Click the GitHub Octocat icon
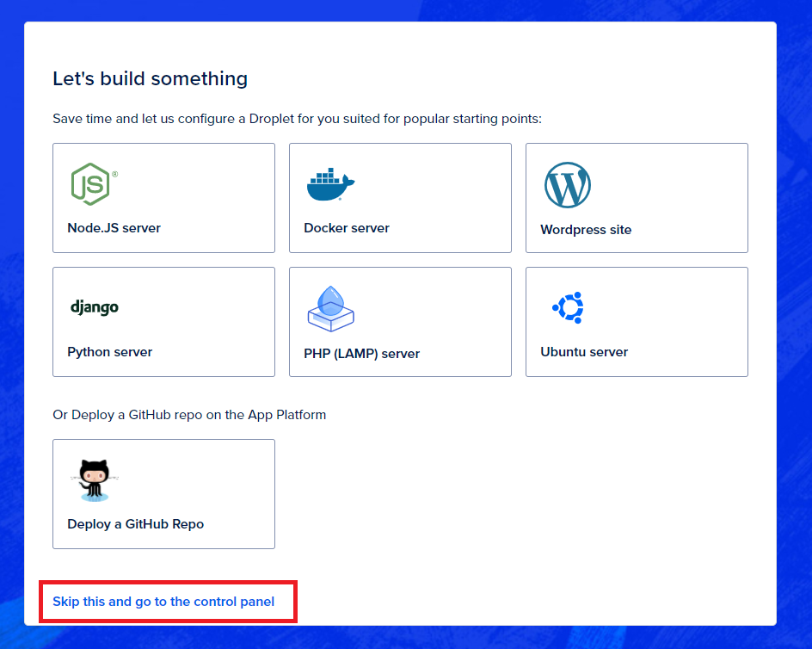 point(95,480)
